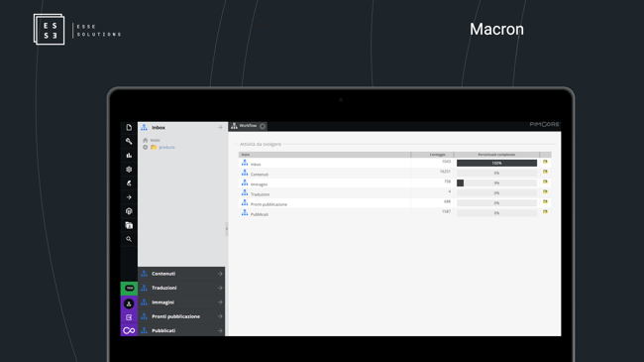Click the Pimcore infinity logo icon
Image resolution: width=644 pixels, height=362 pixels.
tap(129, 330)
